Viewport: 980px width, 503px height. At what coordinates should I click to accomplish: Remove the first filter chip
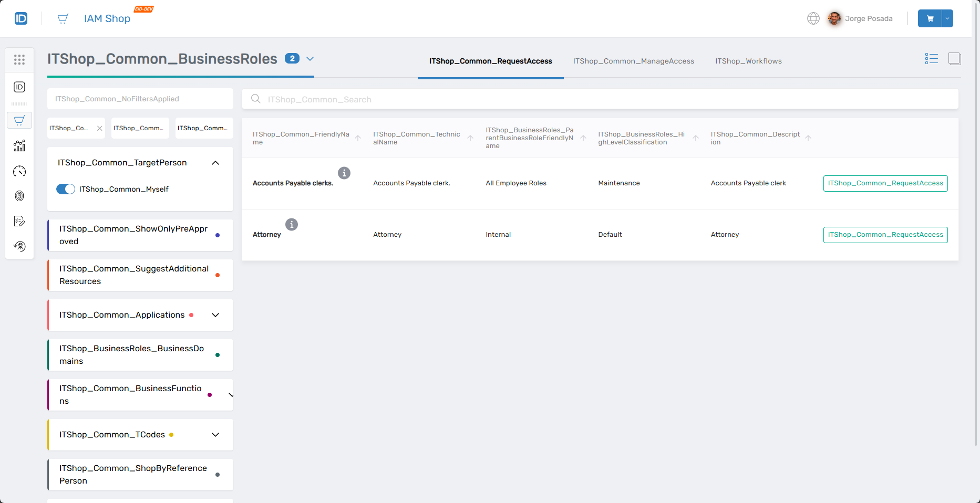click(99, 128)
